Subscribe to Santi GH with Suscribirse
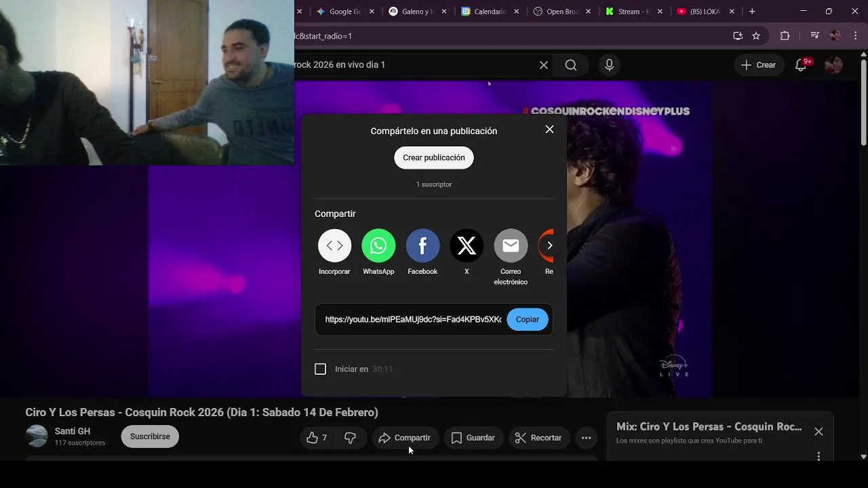 150,436
